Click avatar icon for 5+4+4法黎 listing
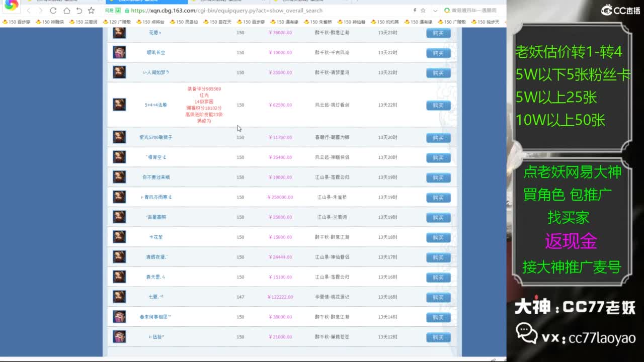This screenshot has height=362, width=644. click(x=119, y=105)
